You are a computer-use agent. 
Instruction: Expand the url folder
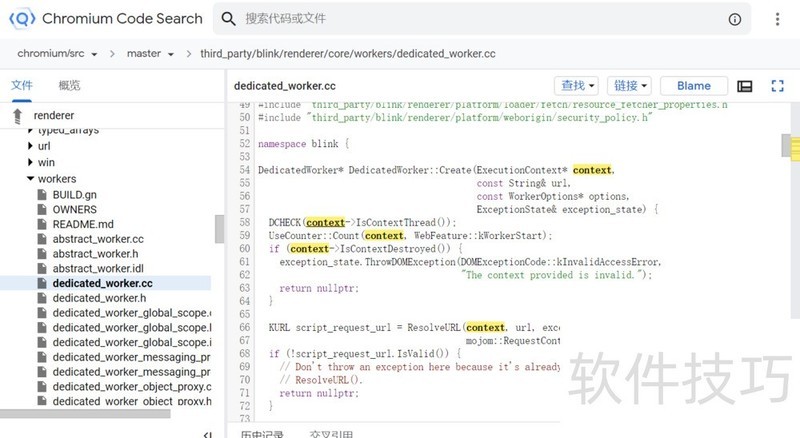pos(30,146)
